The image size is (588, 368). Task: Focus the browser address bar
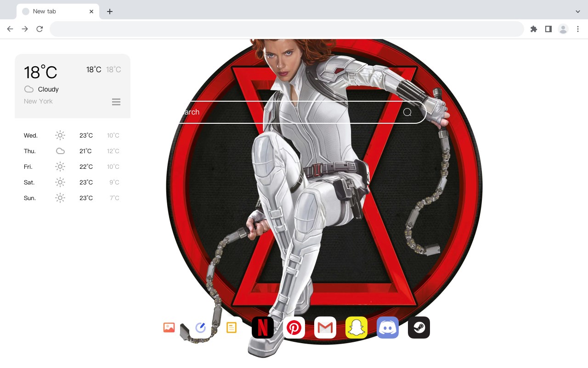click(x=287, y=29)
